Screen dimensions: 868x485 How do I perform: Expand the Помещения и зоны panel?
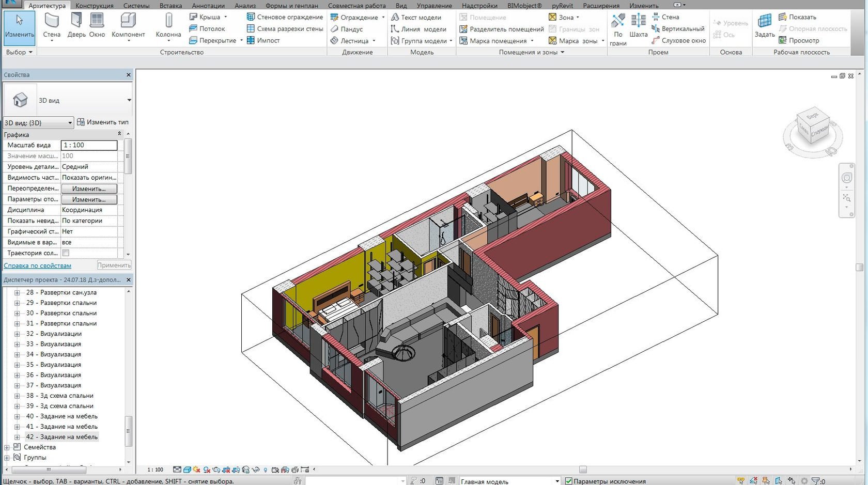point(532,52)
